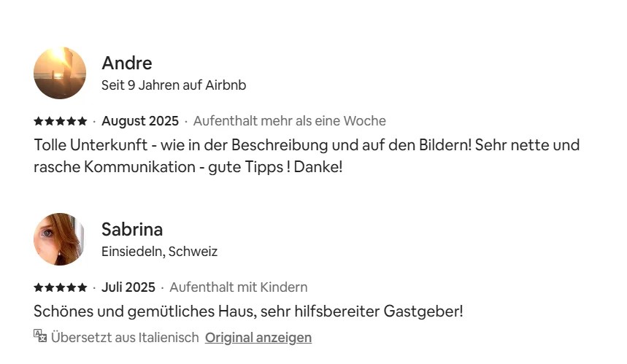Click 'Seit 9 Jahren auf Airbnb' text
The width and height of the screenshot is (627, 364).
click(174, 85)
